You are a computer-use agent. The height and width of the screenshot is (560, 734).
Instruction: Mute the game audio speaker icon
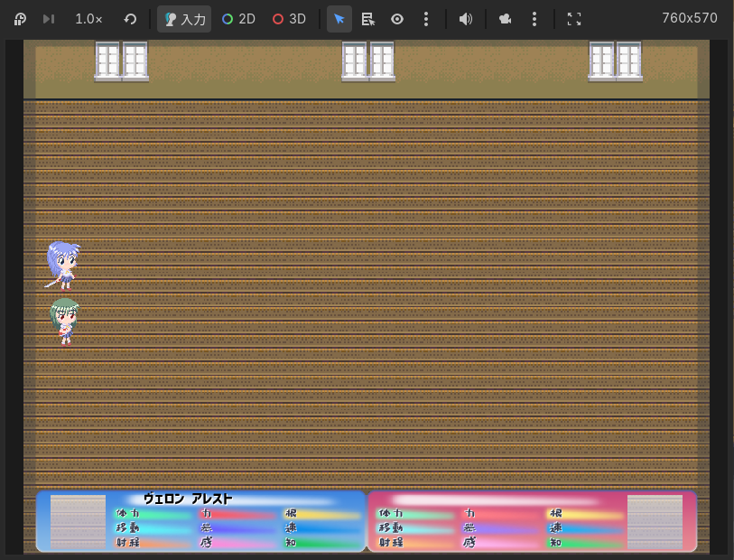click(466, 19)
